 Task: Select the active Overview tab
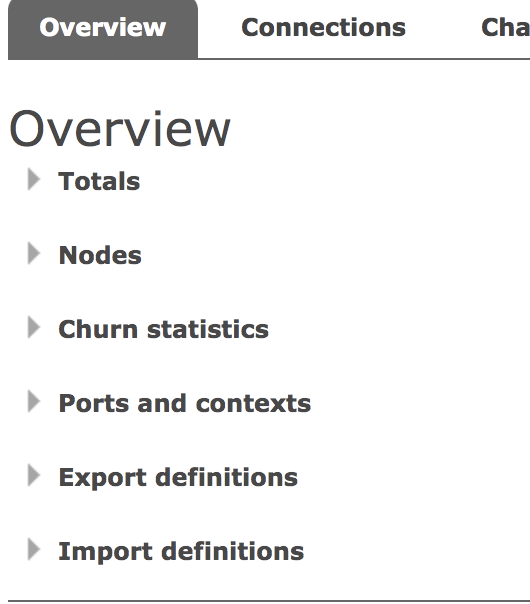pyautogui.click(x=103, y=29)
